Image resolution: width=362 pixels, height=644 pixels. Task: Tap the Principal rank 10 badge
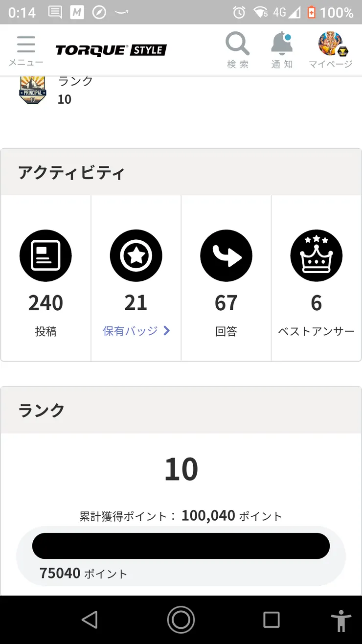tap(32, 90)
